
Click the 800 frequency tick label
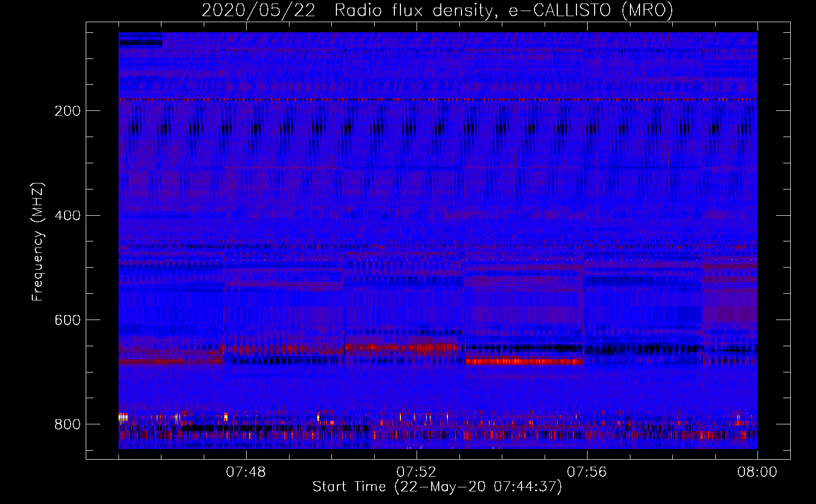(68, 424)
